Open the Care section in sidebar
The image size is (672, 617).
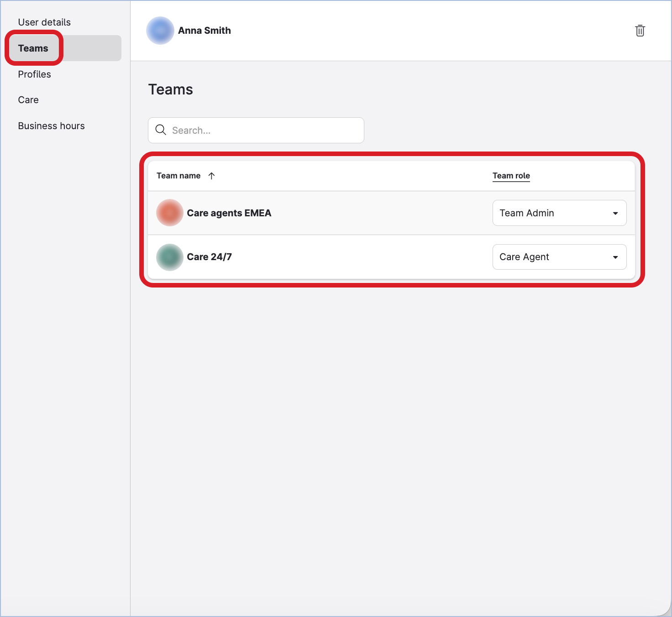pos(28,100)
